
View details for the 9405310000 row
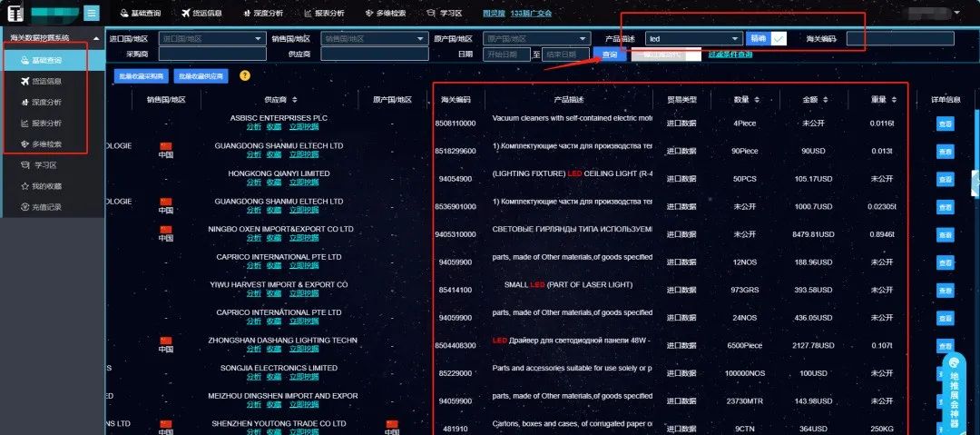pyautogui.click(x=945, y=234)
